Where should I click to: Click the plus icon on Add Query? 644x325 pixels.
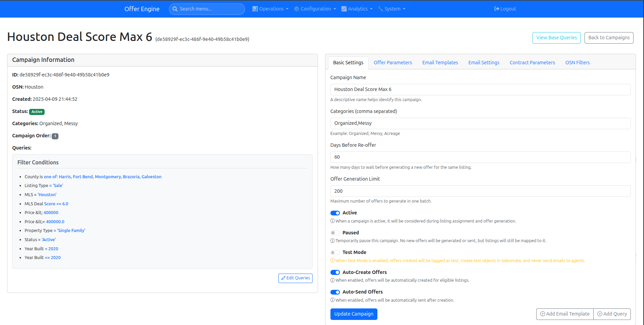pyautogui.click(x=599, y=314)
